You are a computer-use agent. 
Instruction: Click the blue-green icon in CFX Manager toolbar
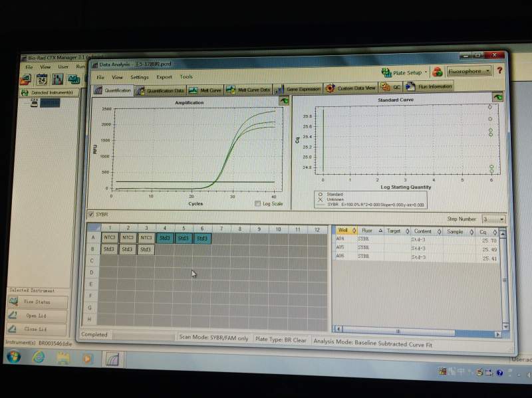point(73,79)
